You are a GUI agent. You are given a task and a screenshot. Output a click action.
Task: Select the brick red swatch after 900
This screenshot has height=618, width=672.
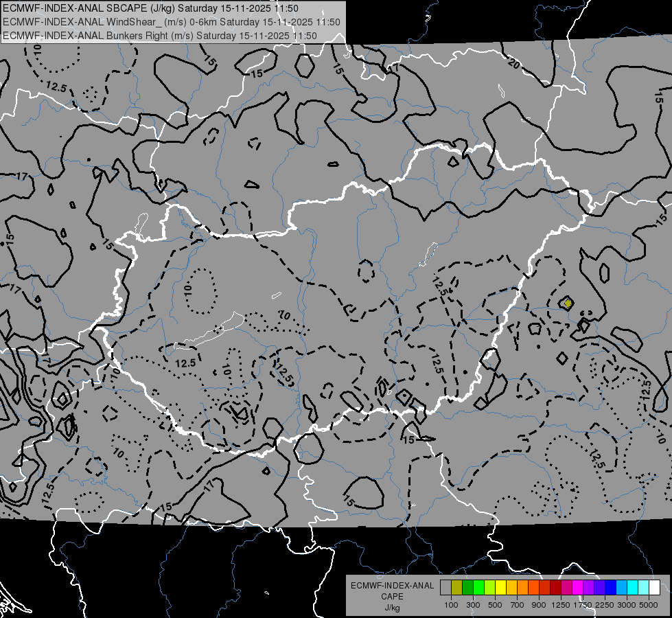pos(544,587)
